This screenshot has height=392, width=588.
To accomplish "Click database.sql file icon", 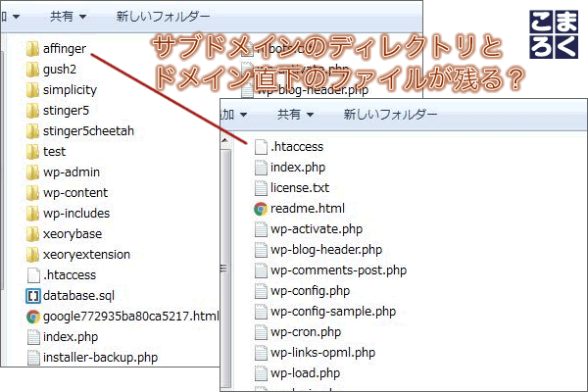I will tap(33, 296).
